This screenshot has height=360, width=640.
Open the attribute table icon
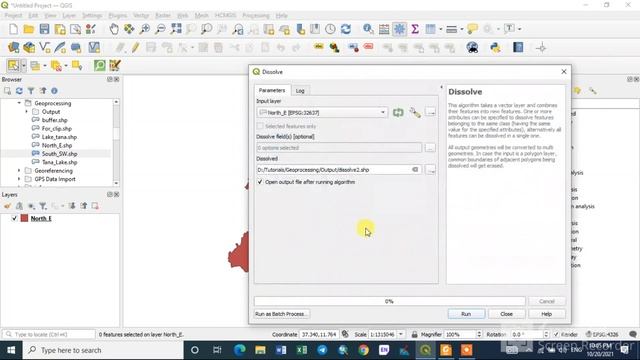pos(384,29)
